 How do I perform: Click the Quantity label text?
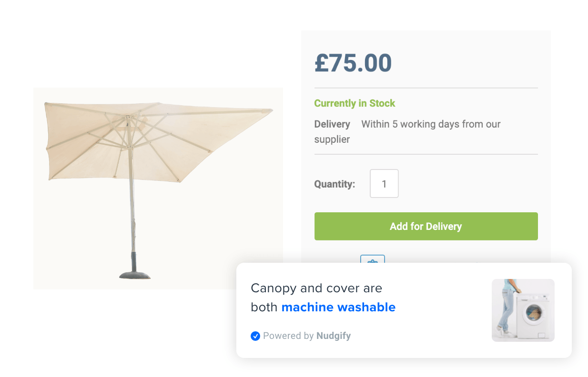pyautogui.click(x=335, y=184)
